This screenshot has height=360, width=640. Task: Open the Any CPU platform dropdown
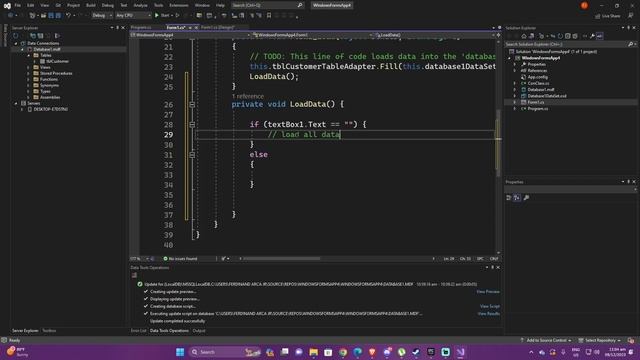tap(133, 16)
